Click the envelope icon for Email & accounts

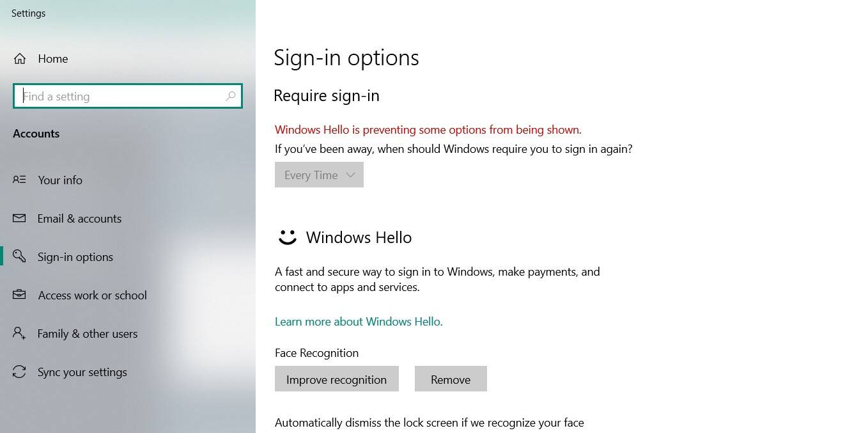(x=19, y=218)
